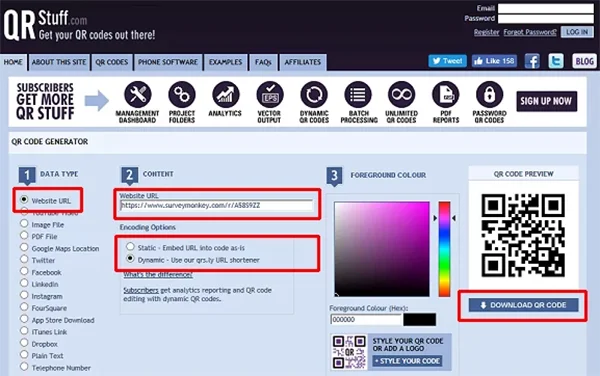This screenshot has height=376, width=600.
Task: Focus the Password login field
Action: 546,19
